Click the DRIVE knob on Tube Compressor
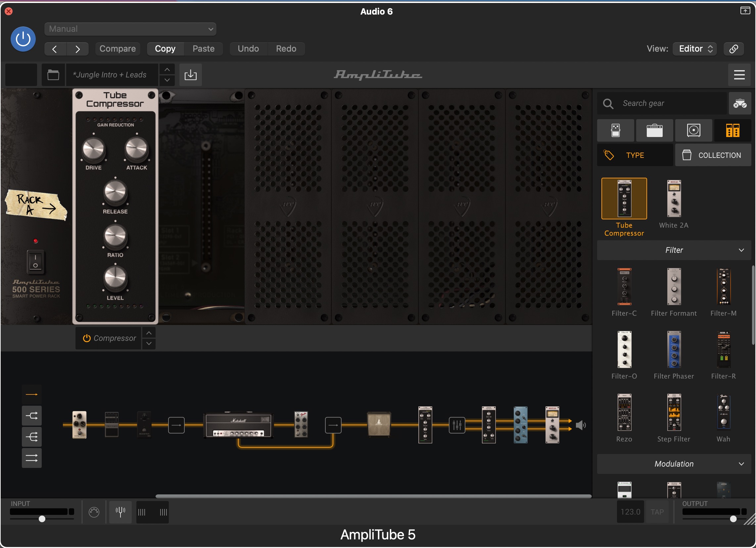 pyautogui.click(x=93, y=149)
